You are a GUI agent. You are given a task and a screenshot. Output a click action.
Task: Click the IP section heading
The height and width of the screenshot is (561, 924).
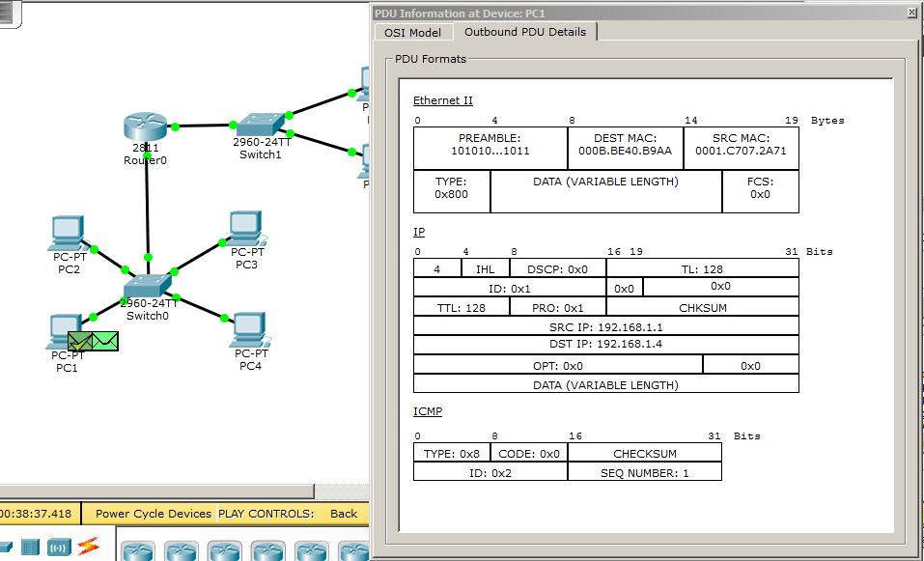coord(419,232)
